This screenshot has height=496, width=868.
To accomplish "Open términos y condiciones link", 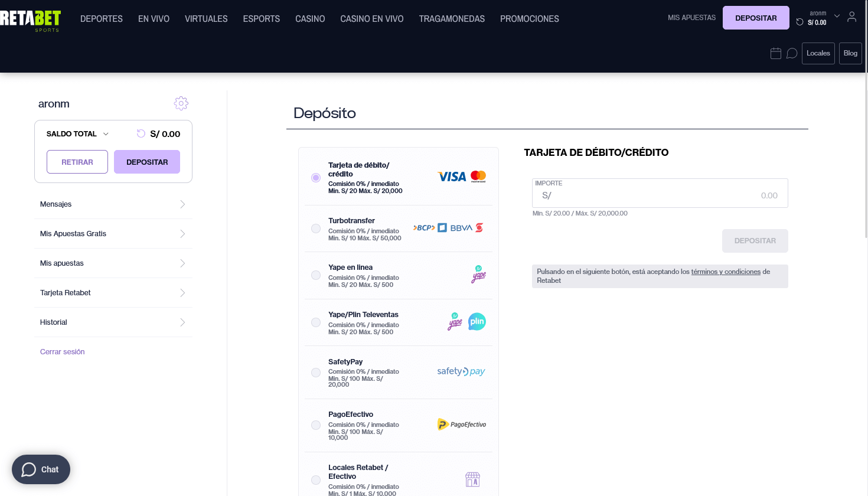I will click(726, 272).
